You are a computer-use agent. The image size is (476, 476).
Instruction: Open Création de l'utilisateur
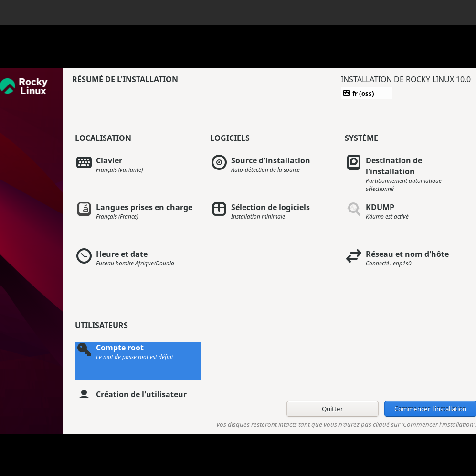click(x=138, y=394)
